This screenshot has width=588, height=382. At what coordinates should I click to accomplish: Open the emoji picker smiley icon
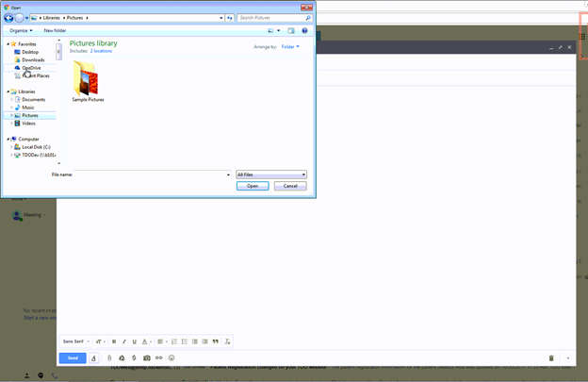coord(171,357)
